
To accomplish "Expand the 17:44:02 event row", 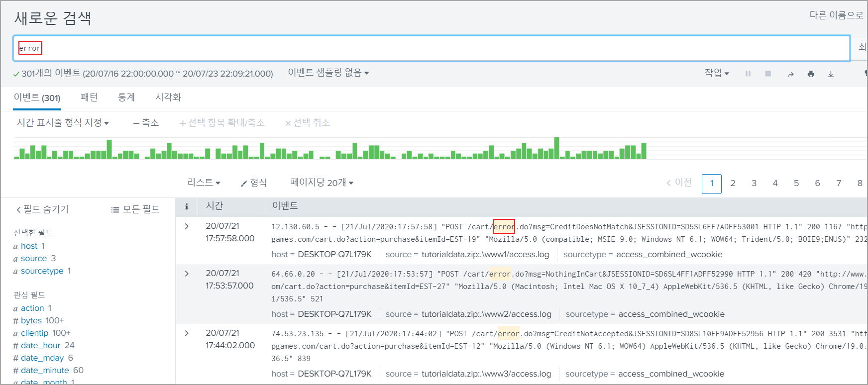I will [187, 333].
